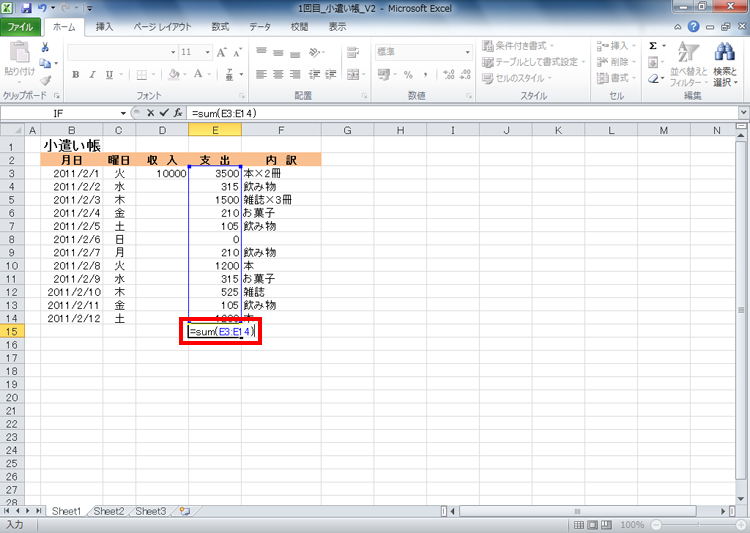Switch to Page Layout (ページレイアウト) tab
Screen dimensions: 750x533
[162, 27]
